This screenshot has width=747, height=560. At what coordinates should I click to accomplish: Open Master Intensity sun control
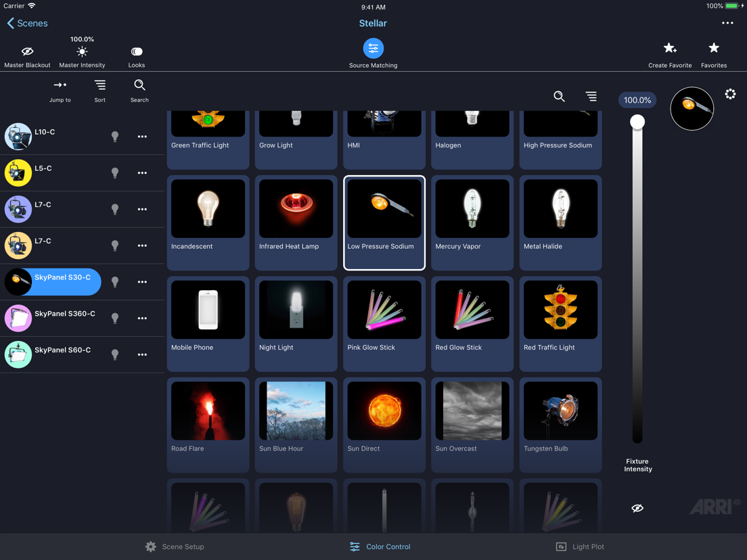[x=82, y=51]
